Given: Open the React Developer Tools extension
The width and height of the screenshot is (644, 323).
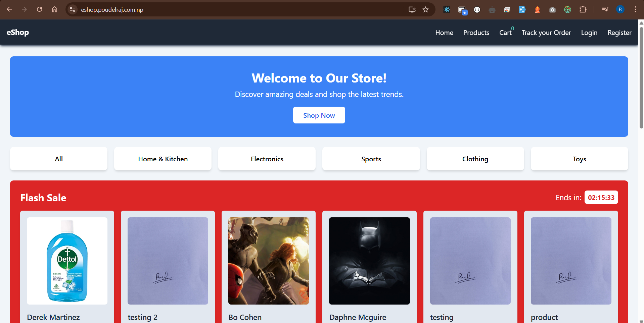Looking at the screenshot, I should 447,10.
